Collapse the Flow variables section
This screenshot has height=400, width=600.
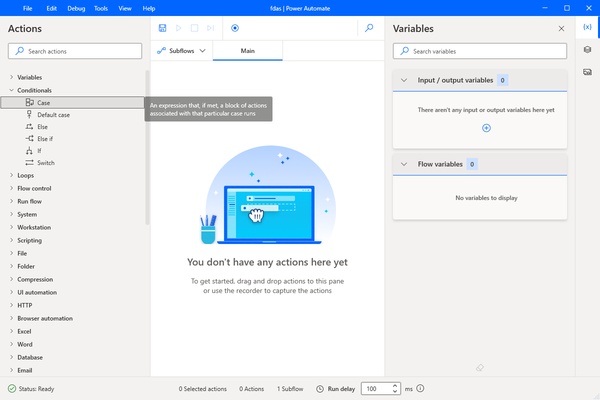[404, 164]
